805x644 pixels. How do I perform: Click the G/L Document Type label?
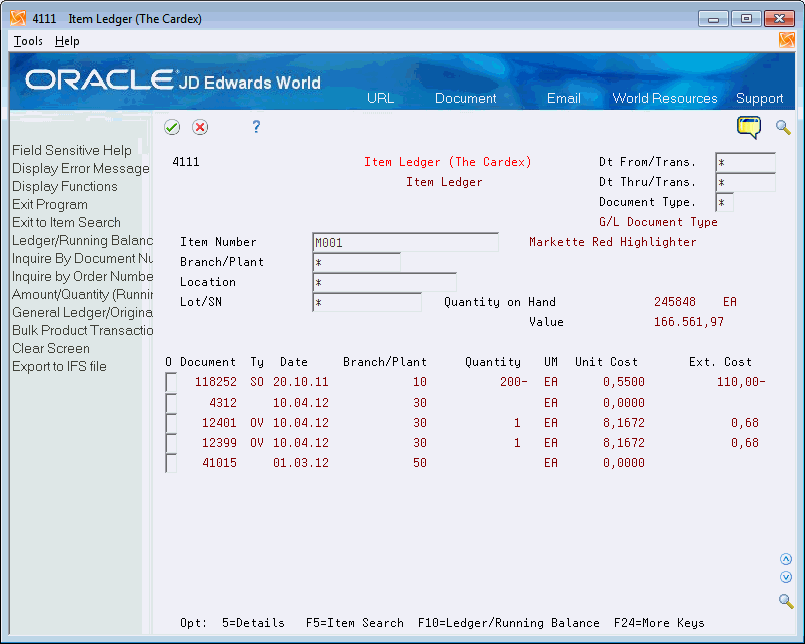(658, 222)
